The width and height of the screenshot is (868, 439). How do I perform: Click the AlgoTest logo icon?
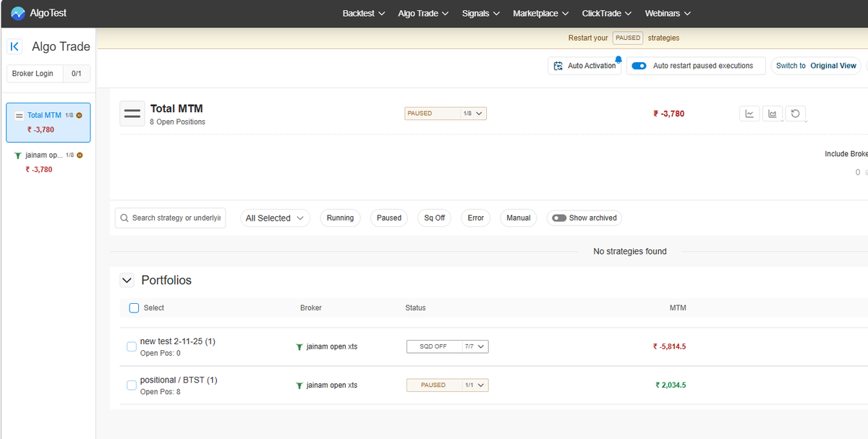click(x=18, y=13)
